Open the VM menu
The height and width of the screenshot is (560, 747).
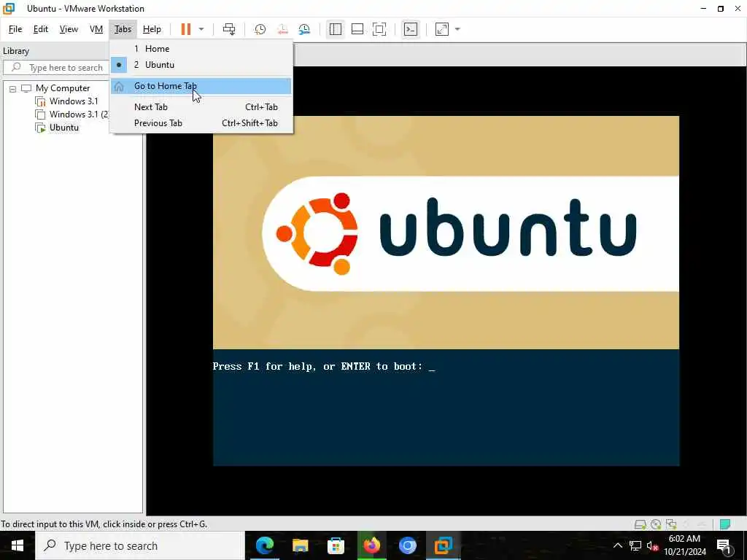point(96,29)
